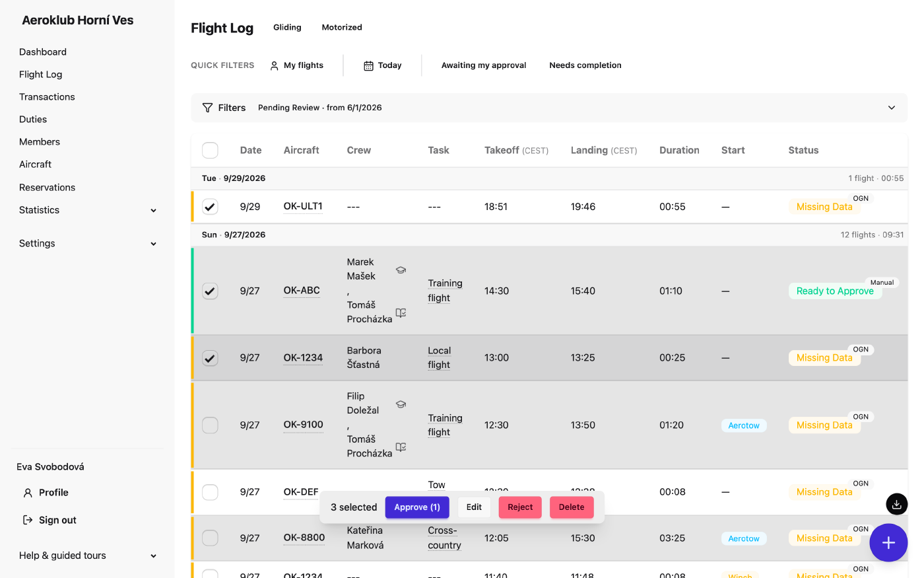Click Aerotow tag in OK-9100 row
The image size is (924, 578).
pos(744,426)
